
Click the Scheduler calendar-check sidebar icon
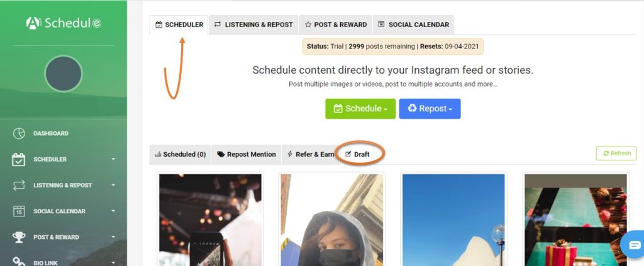tap(18, 159)
